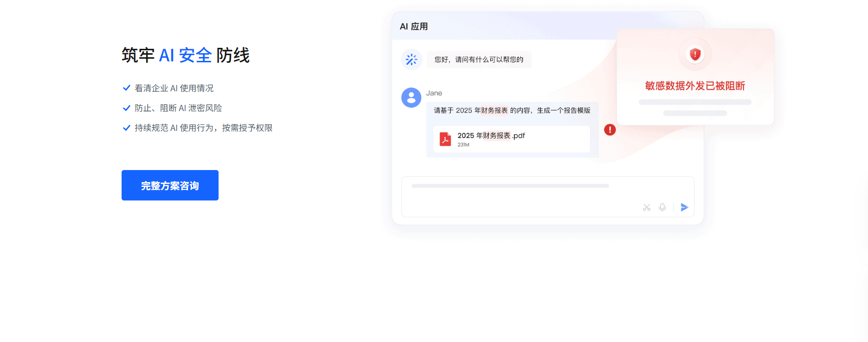Open the 2025 年财务报表.pdf attachment
The image size is (868, 342).
pyautogui.click(x=511, y=139)
